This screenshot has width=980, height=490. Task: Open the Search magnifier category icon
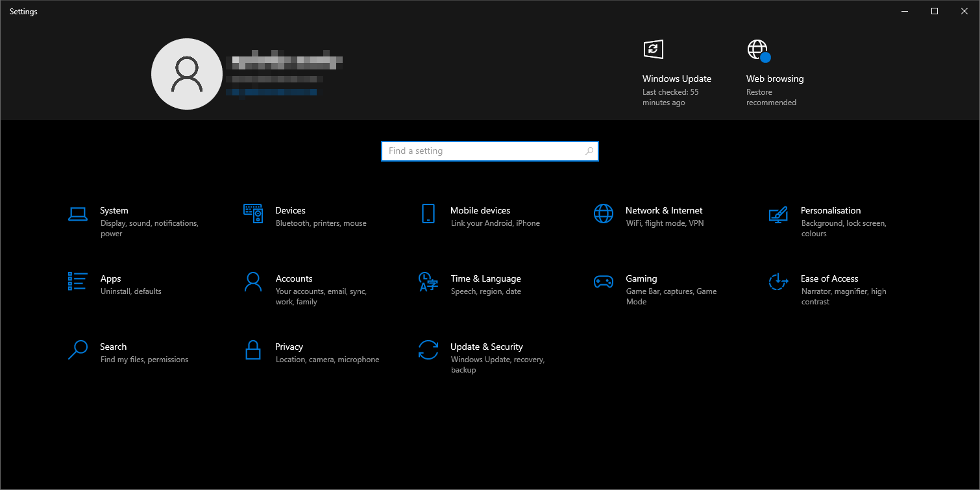click(78, 350)
